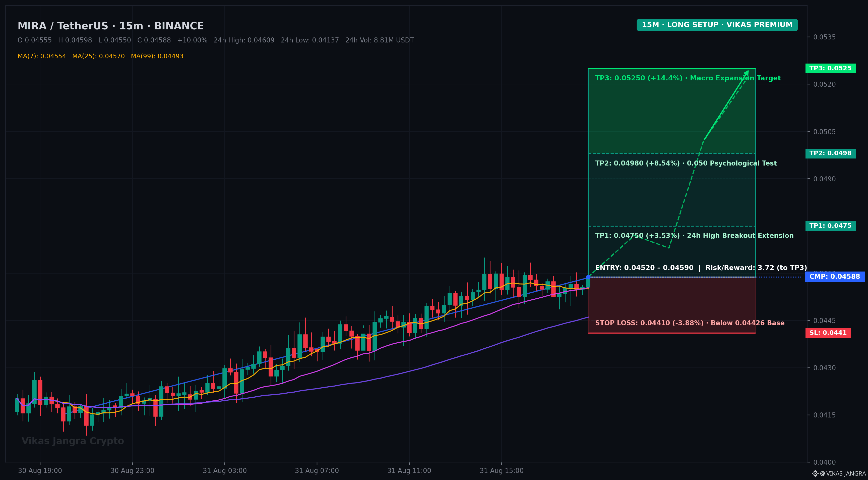
Task: Select the MA(7): 0.04554 indicator label
Action: 42,56
